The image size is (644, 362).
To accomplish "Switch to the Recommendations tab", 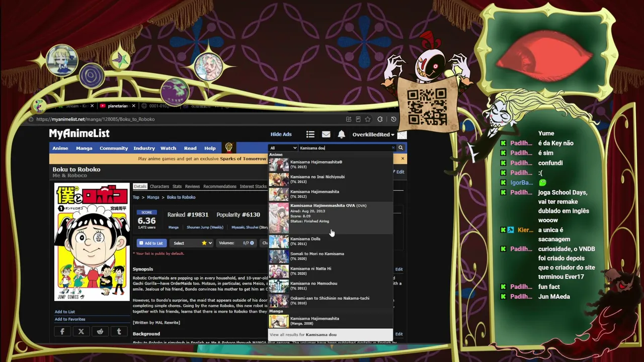I will 220,187.
